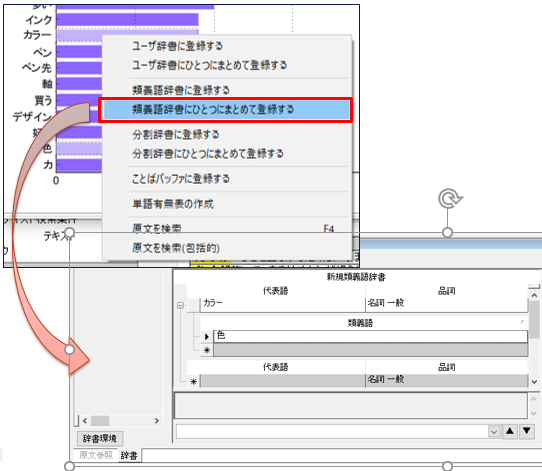The height and width of the screenshot is (471, 542).
Task: Click 名詞 一般 cell in the new row
Action: pyautogui.click(x=447, y=381)
